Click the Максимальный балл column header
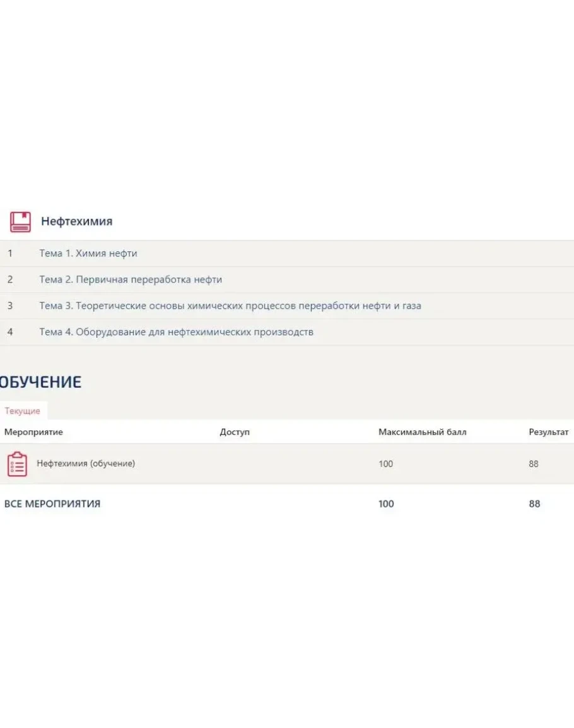 pyautogui.click(x=422, y=432)
